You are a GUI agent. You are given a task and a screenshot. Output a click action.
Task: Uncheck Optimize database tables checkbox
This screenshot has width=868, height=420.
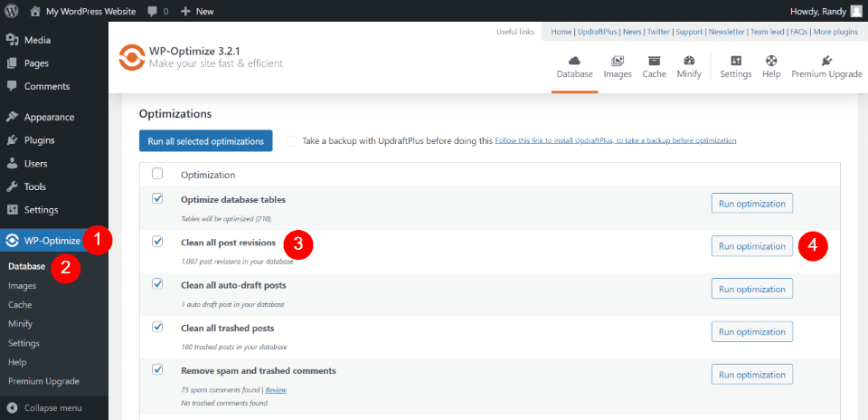point(157,198)
